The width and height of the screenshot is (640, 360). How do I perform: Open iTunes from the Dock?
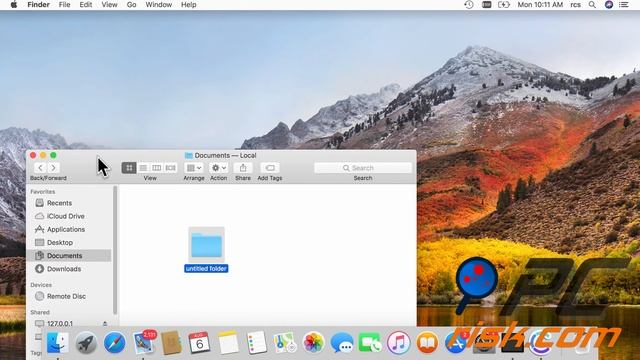pos(399,342)
